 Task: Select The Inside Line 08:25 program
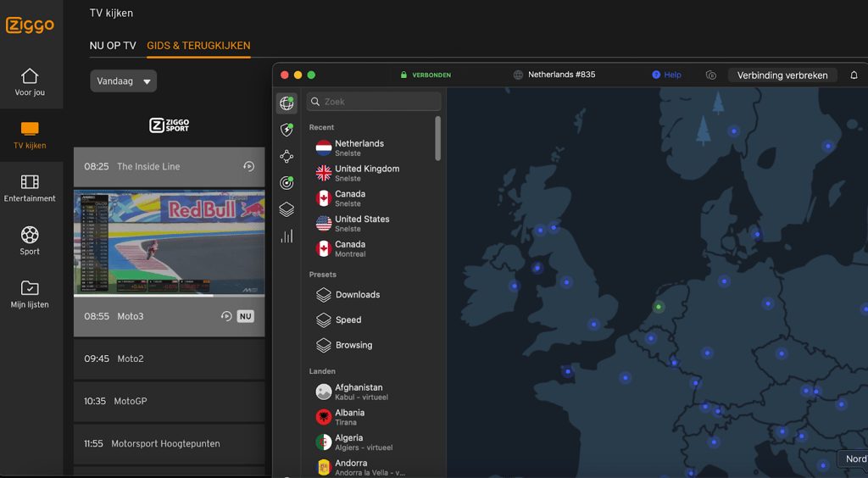click(170, 166)
